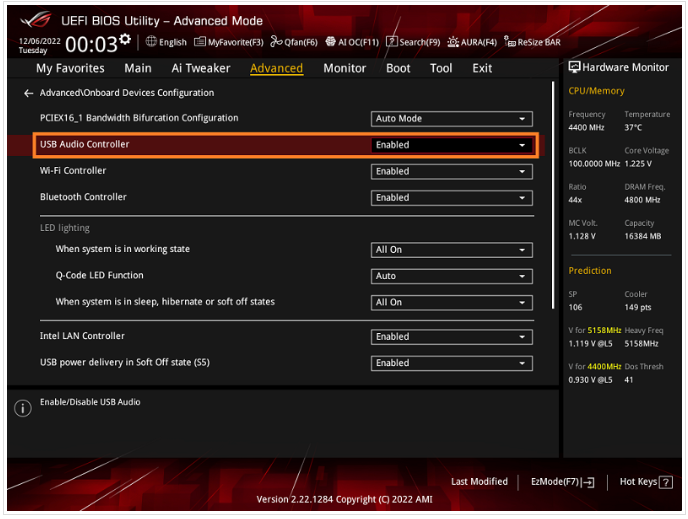Switch to EzMode(F7)
The width and height of the screenshot is (688, 519).
point(563,482)
